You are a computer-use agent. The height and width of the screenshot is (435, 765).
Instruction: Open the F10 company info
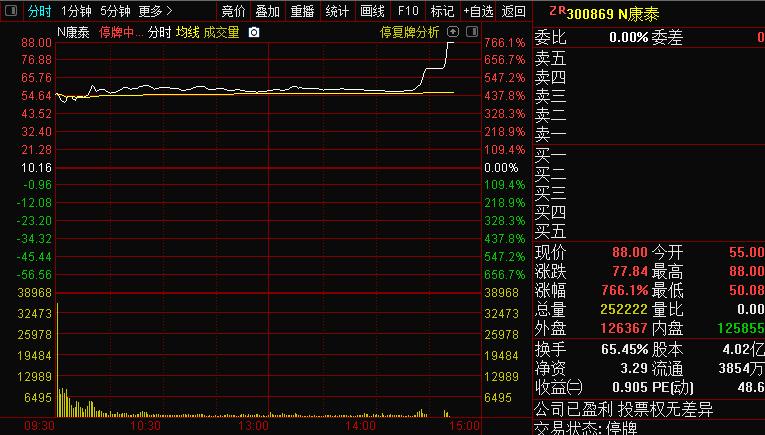pos(408,11)
